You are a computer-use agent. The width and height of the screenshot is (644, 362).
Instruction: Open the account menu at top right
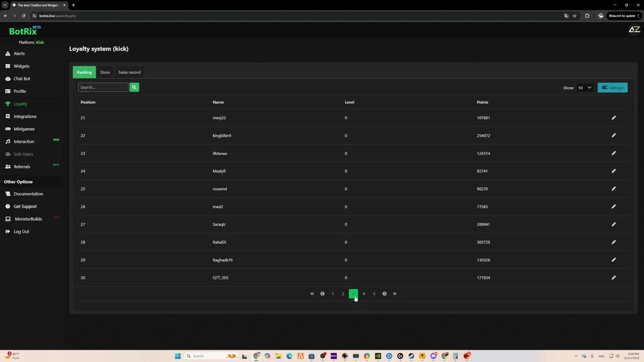pos(634,30)
